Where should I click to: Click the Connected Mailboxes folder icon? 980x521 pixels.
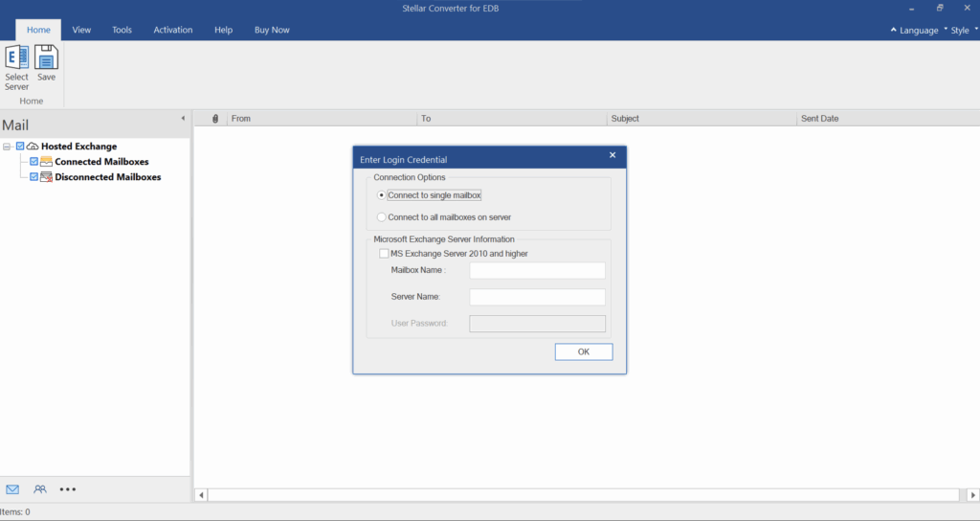46,161
